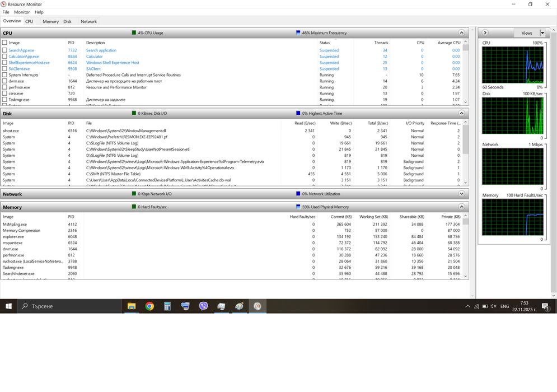Check the select-all Image checkbox in CPU

coord(4,43)
